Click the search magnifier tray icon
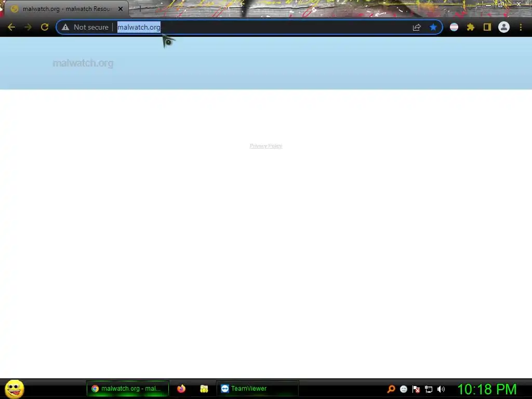 tap(391, 389)
